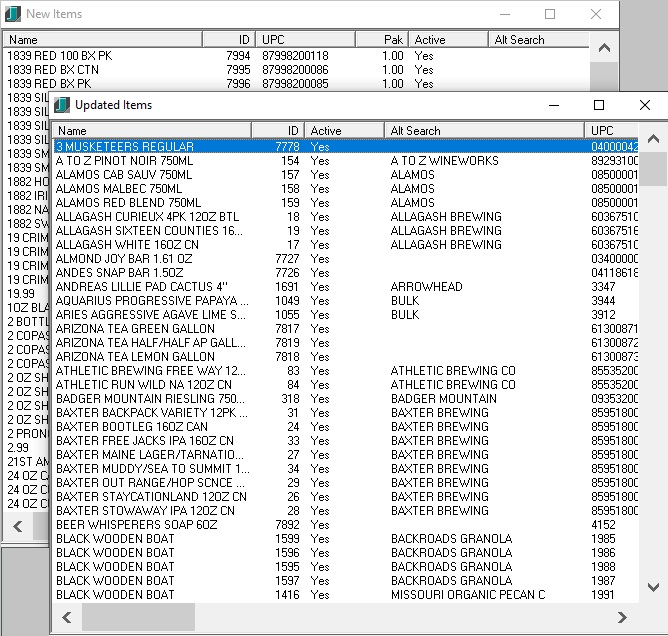Click UPC 87998200118 in New Items
The image size is (668, 636).
295,56
